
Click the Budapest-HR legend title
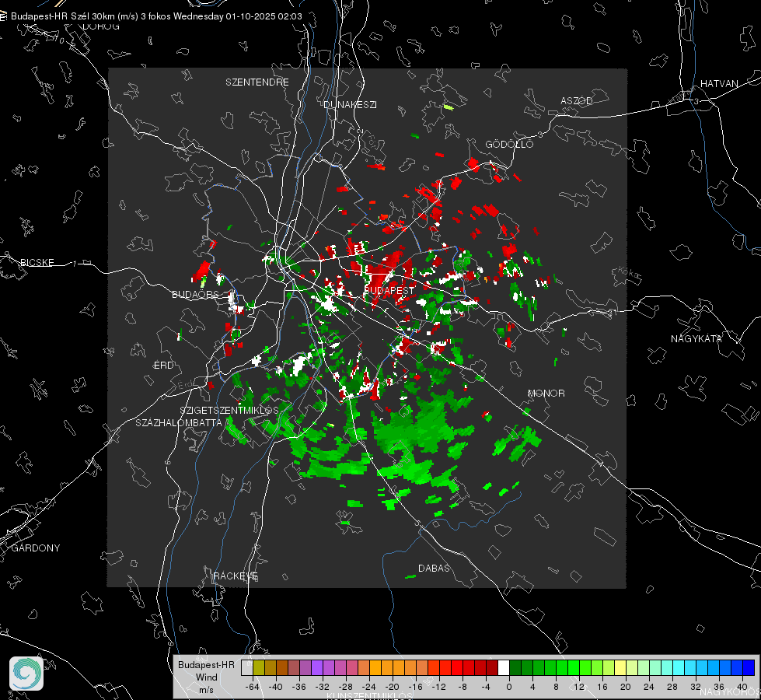[206, 664]
